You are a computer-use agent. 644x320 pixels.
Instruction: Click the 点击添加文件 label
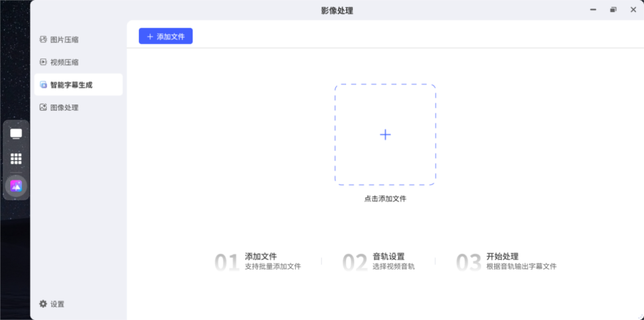point(385,199)
